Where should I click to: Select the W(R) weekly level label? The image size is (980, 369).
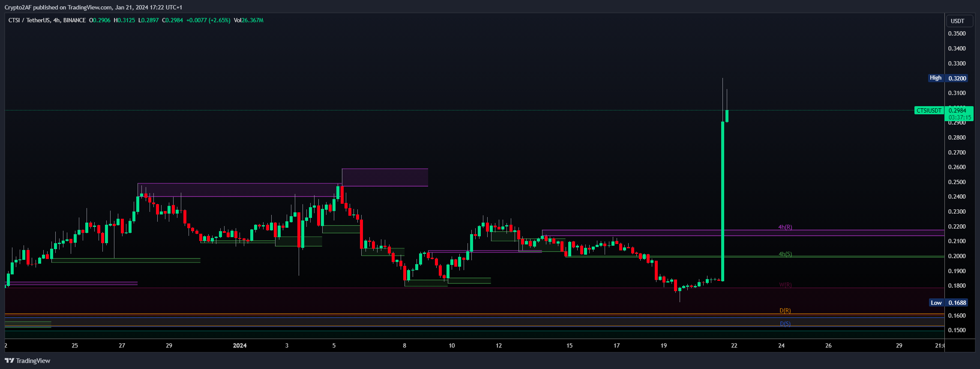785,285
